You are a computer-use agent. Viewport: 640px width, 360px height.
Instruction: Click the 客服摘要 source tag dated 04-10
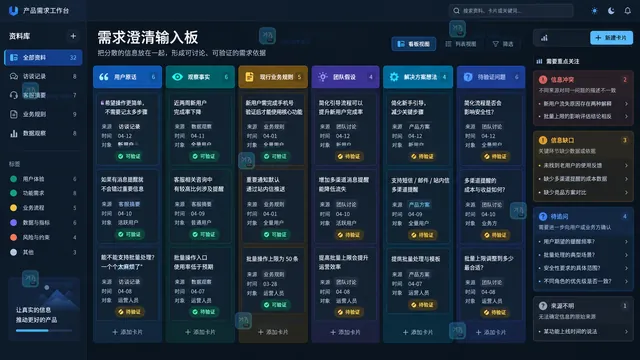click(x=129, y=204)
